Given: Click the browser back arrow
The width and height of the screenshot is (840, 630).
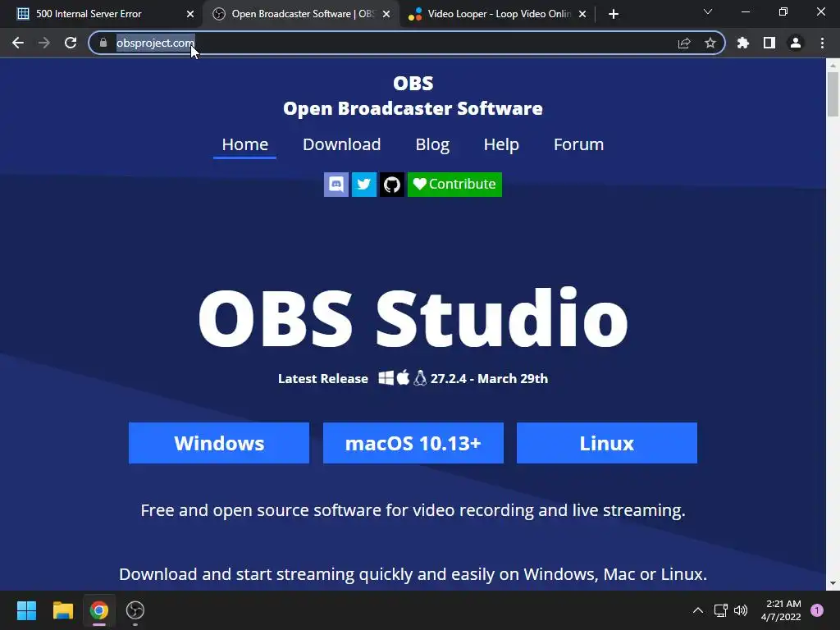Looking at the screenshot, I should (18, 43).
